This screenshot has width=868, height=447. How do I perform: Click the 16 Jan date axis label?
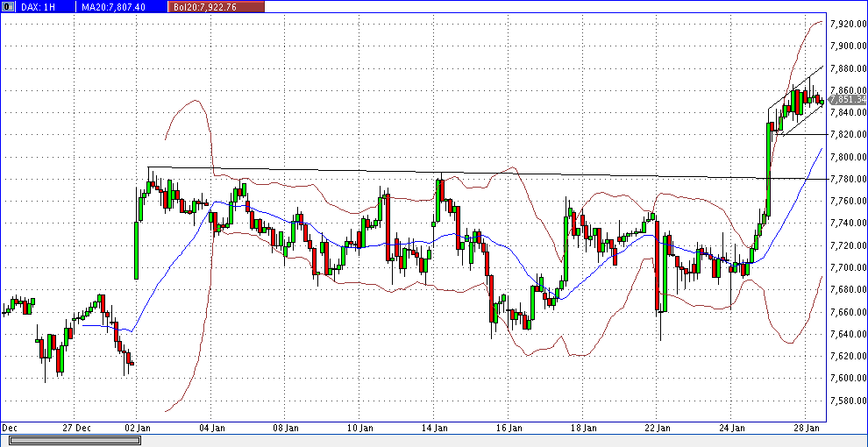[509, 428]
